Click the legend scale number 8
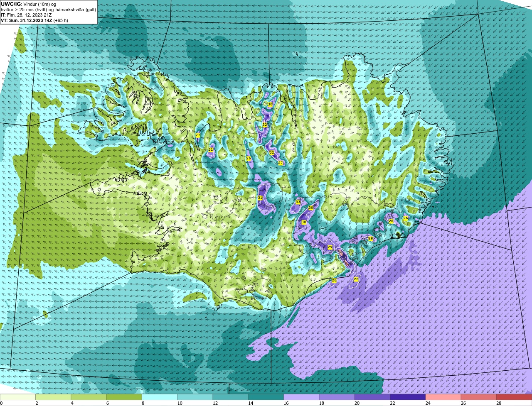The image size is (532, 406). 143,403
